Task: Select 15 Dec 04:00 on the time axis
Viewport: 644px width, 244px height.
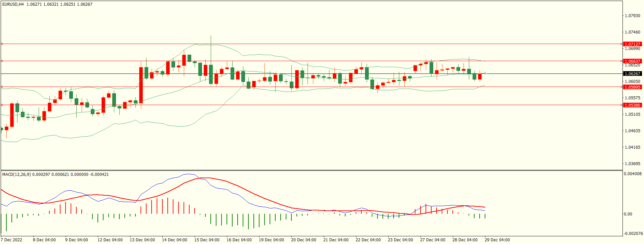Action: click(x=207, y=240)
